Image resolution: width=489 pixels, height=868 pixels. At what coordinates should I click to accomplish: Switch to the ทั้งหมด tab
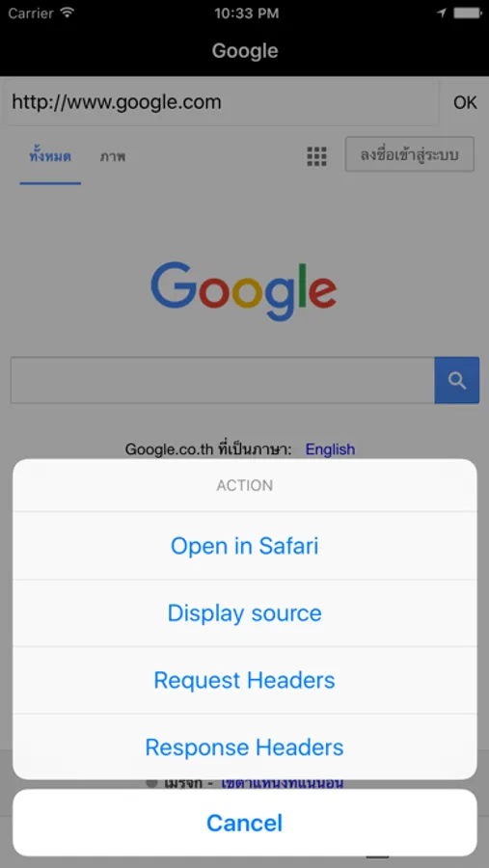pyautogui.click(x=50, y=157)
